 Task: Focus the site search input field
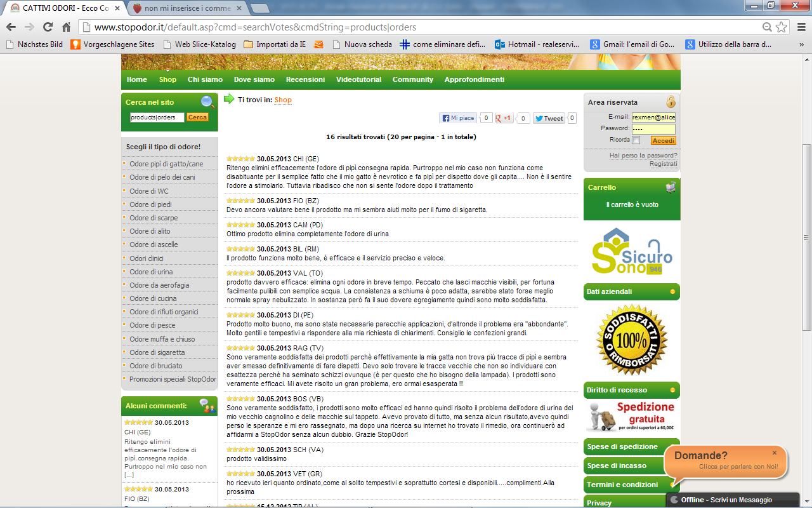[157, 117]
